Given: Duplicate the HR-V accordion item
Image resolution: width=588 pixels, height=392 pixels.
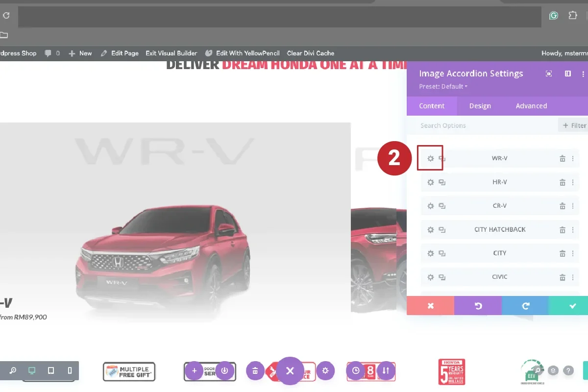Looking at the screenshot, I should click(x=442, y=182).
